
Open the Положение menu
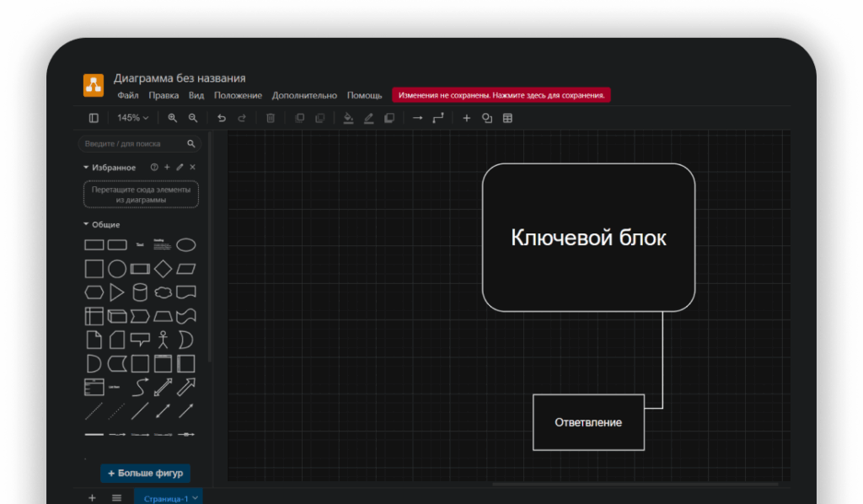(x=238, y=95)
